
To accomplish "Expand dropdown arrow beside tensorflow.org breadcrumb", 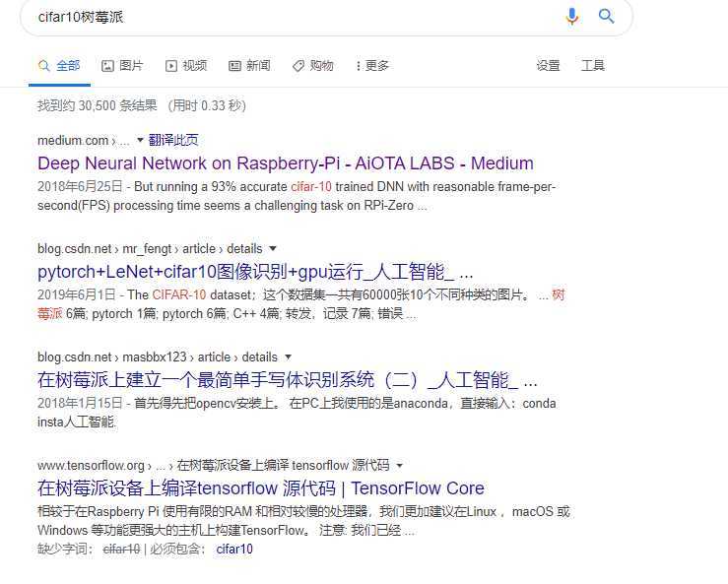I will point(400,465).
